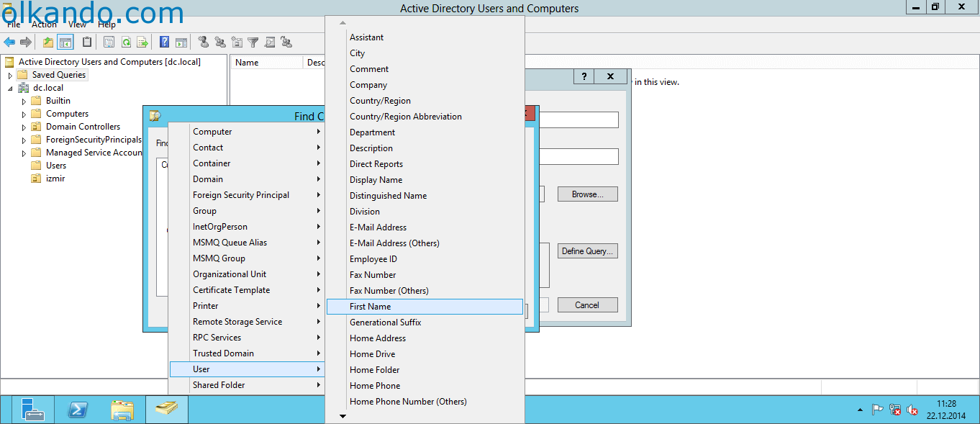Expand the Saved Queries tree node
980x424 pixels.
point(10,75)
